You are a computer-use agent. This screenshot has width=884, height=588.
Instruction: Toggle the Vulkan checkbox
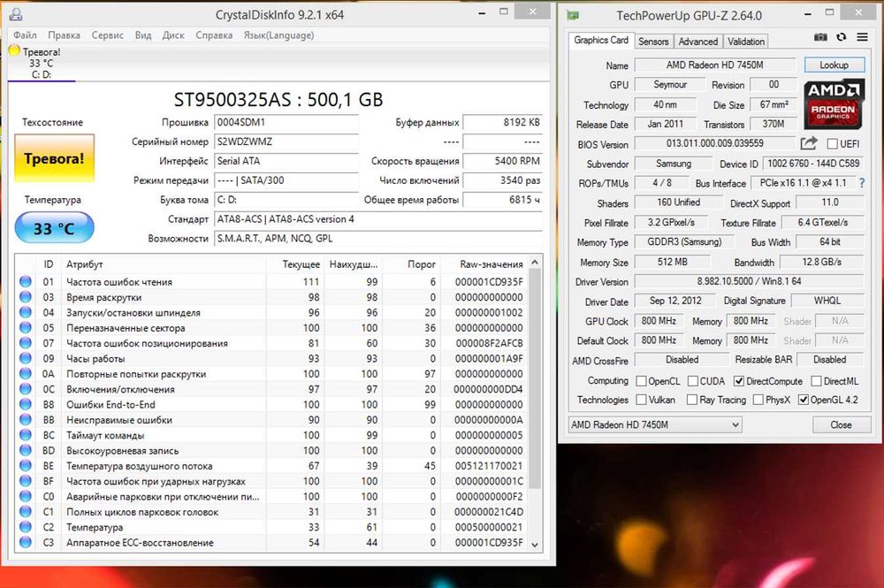coord(641,400)
